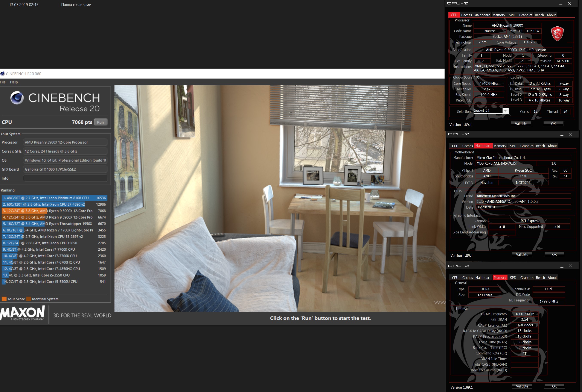Click the folder entry 'Папка с файлами'
Image resolution: width=582 pixels, height=392 pixels.
(x=76, y=5)
